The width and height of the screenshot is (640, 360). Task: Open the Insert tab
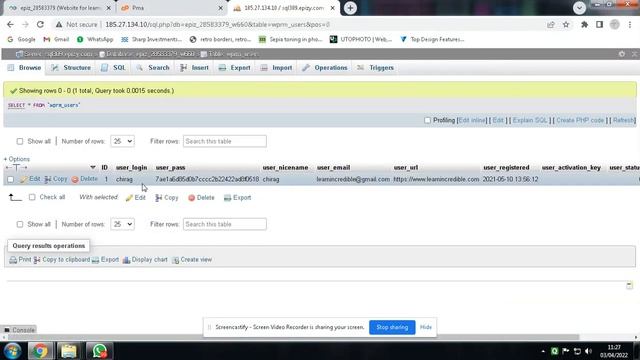click(195, 68)
